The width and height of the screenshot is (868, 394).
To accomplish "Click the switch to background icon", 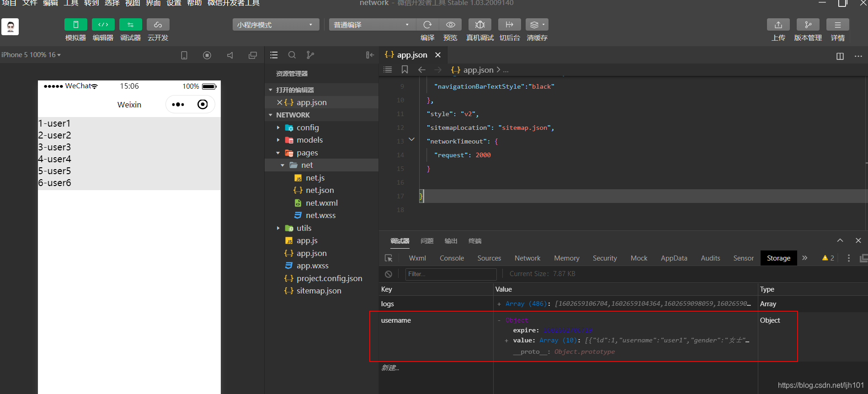I will coord(510,24).
